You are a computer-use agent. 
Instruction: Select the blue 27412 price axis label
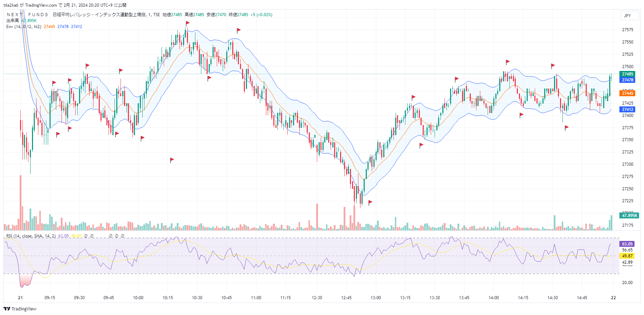tap(627, 110)
